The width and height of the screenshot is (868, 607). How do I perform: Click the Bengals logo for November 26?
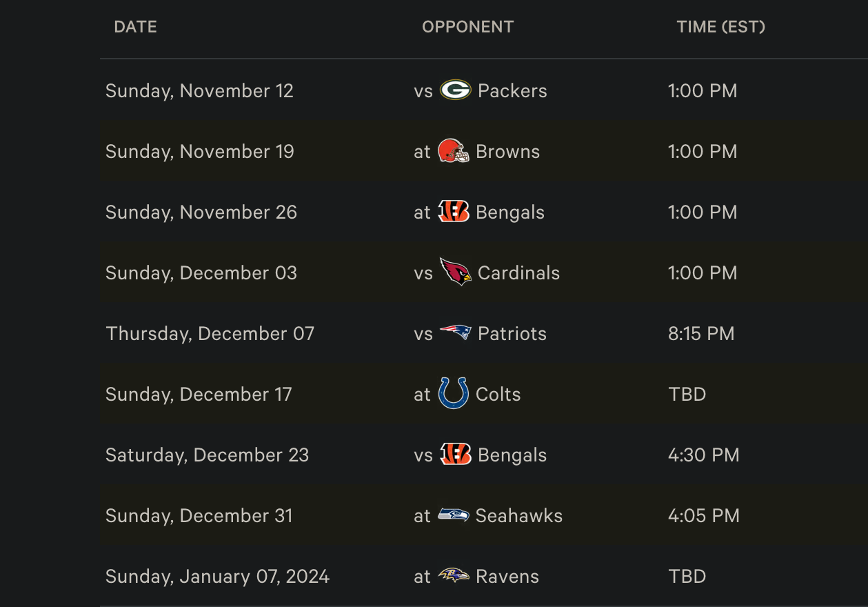[x=454, y=212]
